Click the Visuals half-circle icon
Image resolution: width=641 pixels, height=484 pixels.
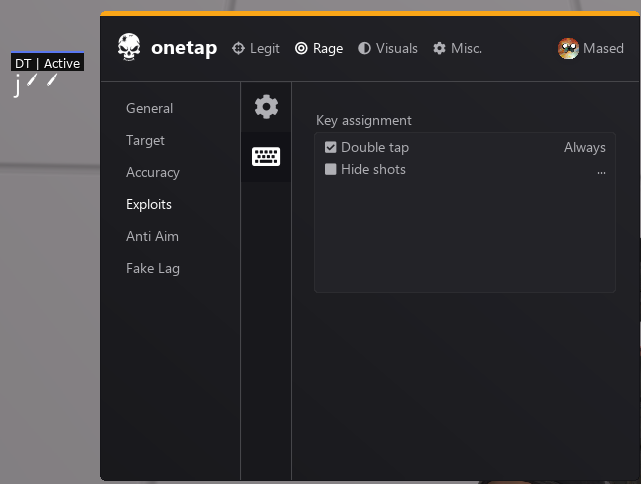click(x=364, y=48)
